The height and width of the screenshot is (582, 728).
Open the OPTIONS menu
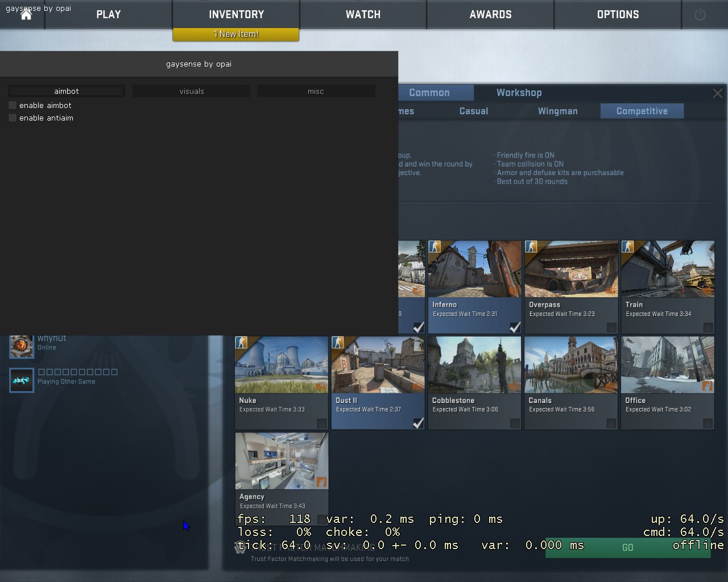click(618, 15)
